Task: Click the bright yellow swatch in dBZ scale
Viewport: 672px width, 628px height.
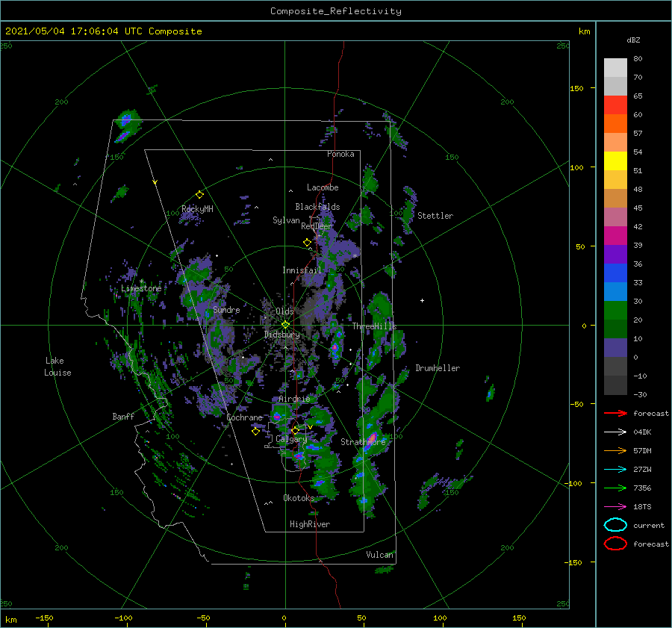Action: click(615, 161)
